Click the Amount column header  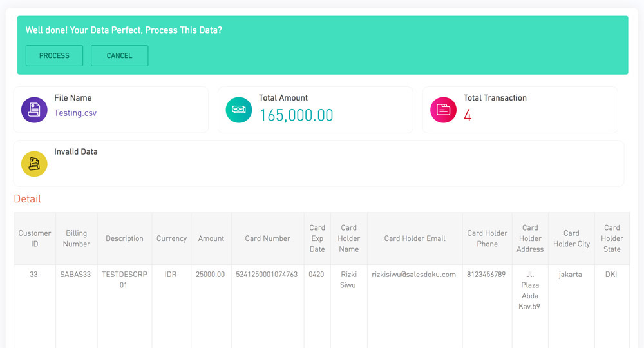click(x=211, y=238)
